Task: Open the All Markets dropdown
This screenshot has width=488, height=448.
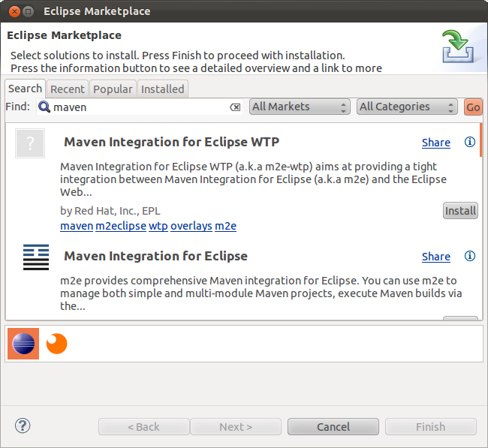Action: point(300,107)
